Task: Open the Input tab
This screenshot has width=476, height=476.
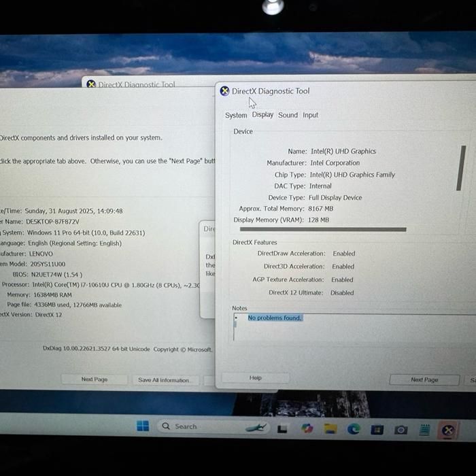Action: (311, 116)
